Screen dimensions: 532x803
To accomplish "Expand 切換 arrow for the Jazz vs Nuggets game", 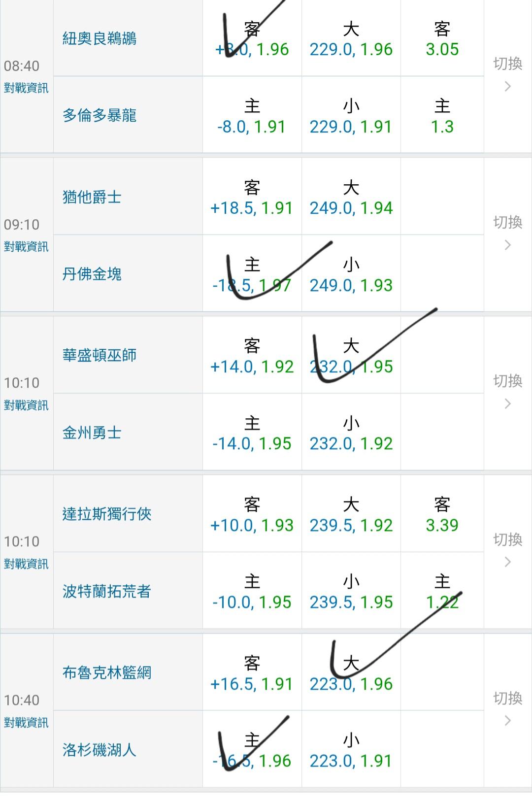I will pos(508,233).
